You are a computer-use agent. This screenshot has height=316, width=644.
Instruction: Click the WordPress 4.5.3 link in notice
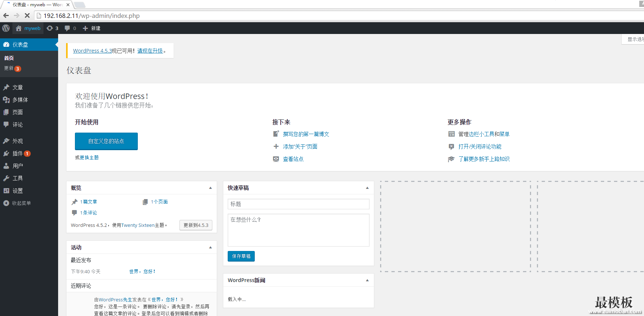coord(92,51)
